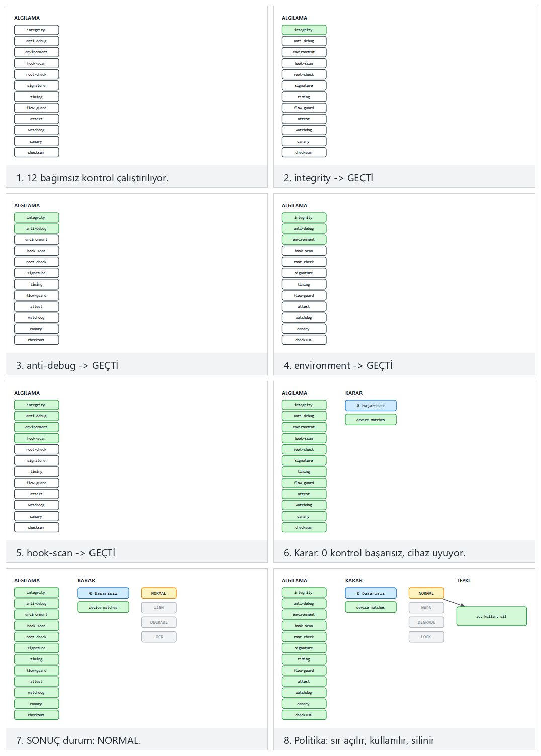This screenshot has height=756, width=541.
Task: Select the watchdog check box in step 1
Action: [x=36, y=130]
